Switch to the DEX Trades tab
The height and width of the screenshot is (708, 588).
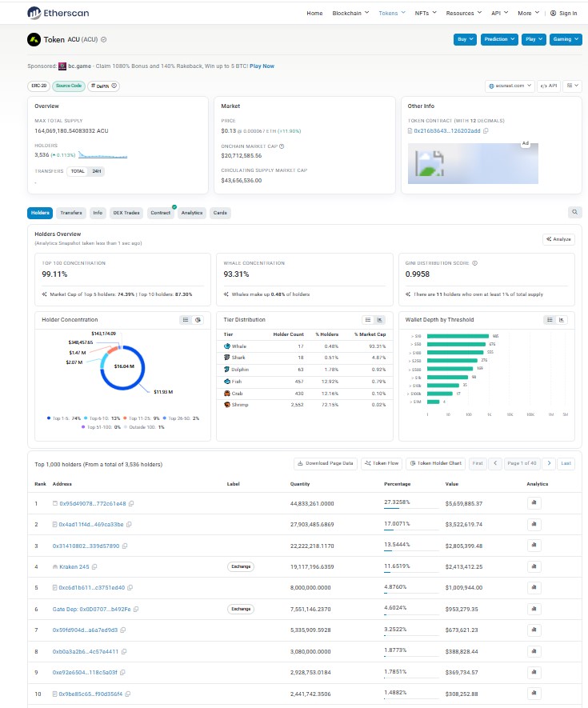(x=126, y=213)
